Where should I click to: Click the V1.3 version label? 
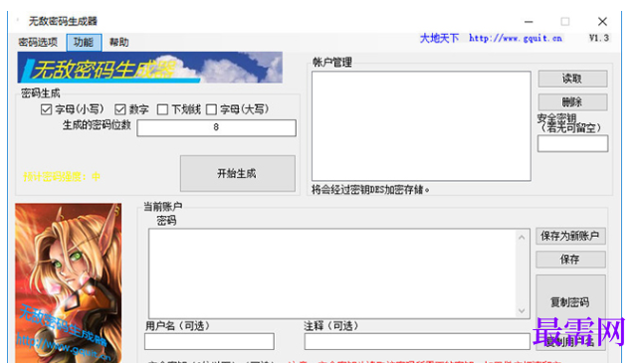599,38
